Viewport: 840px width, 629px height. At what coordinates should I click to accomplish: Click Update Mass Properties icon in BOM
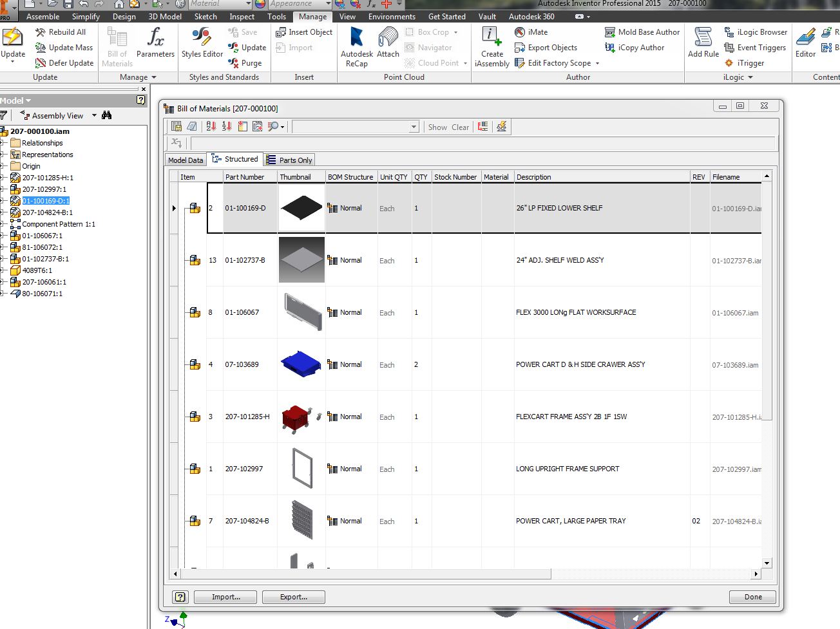501,127
